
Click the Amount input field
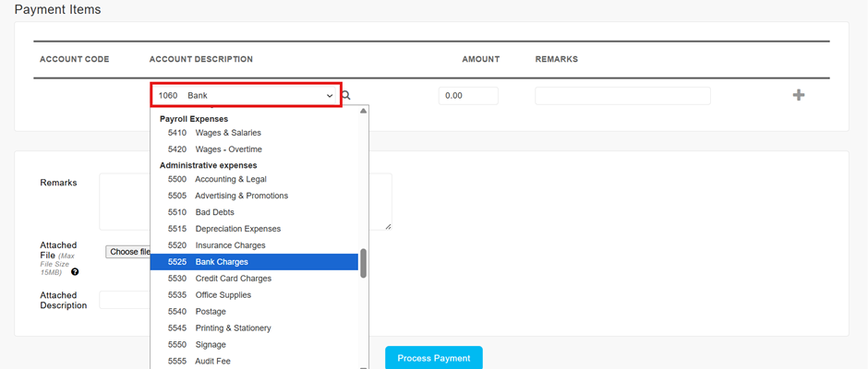[x=468, y=96]
